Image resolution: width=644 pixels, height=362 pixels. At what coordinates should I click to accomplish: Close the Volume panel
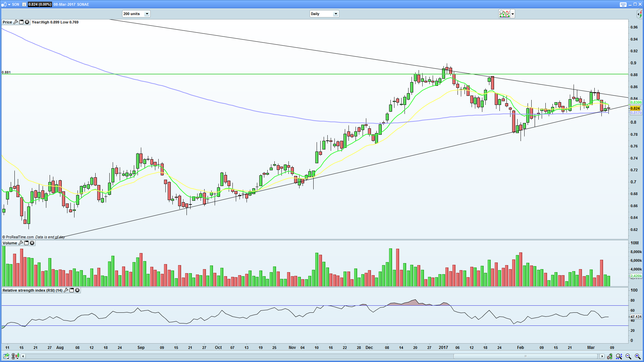tap(32, 243)
